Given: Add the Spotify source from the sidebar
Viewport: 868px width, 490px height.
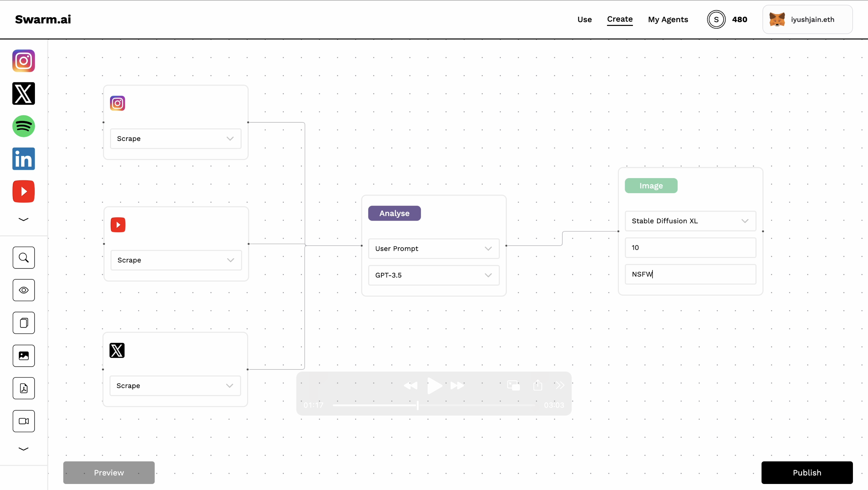Looking at the screenshot, I should [x=24, y=126].
